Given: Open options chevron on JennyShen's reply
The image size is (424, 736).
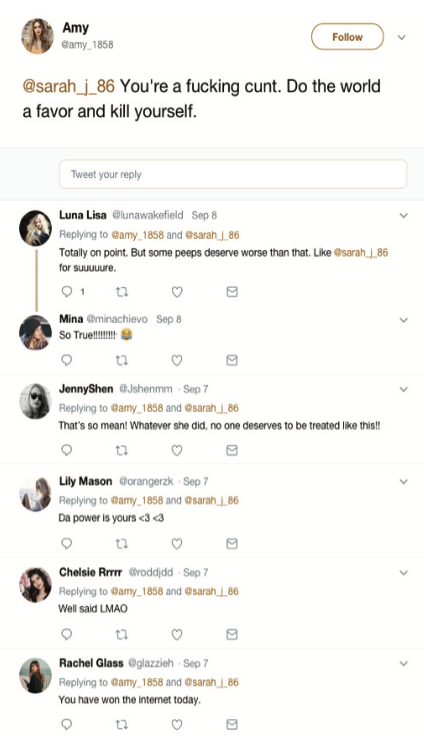Looking at the screenshot, I should [403, 389].
